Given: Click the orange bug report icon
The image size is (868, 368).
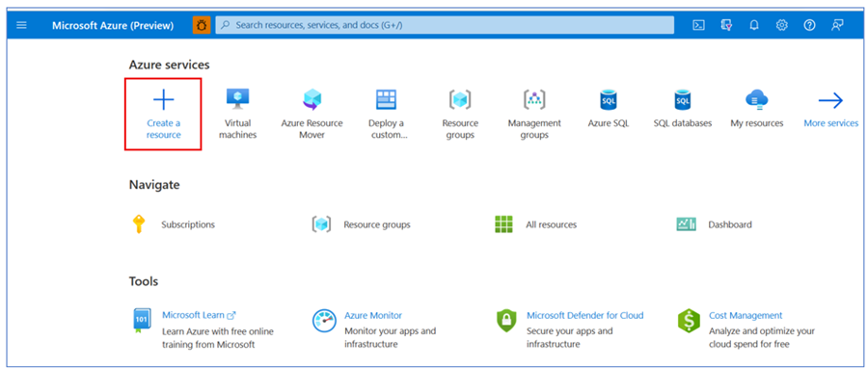Looking at the screenshot, I should pyautogui.click(x=202, y=25).
